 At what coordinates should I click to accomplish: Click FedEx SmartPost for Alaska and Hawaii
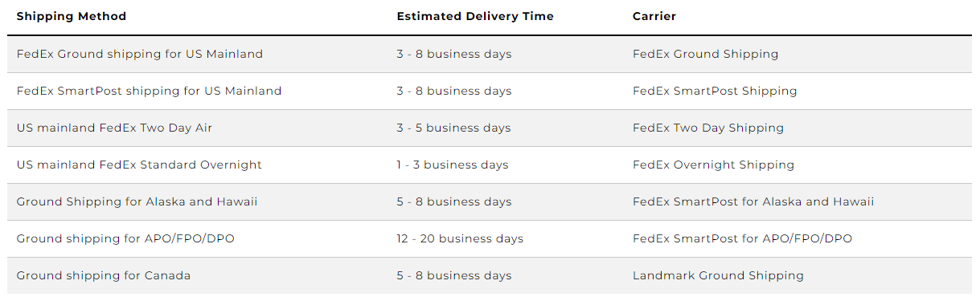click(753, 202)
